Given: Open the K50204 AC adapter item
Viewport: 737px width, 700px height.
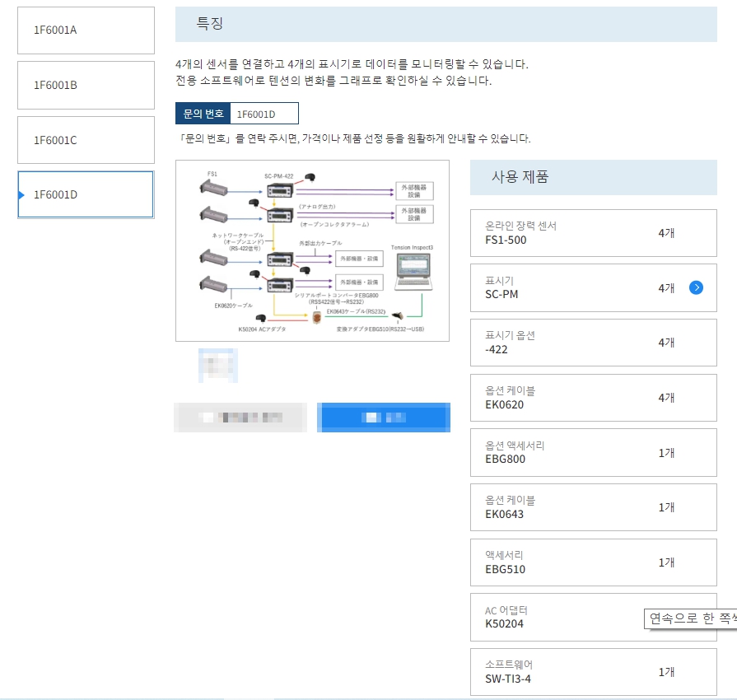Looking at the screenshot, I should [x=560, y=617].
